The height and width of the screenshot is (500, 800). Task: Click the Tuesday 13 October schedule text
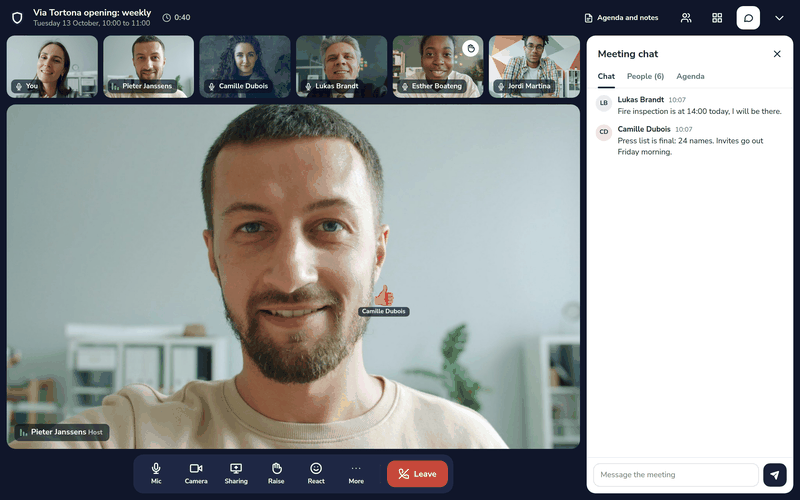[92, 23]
